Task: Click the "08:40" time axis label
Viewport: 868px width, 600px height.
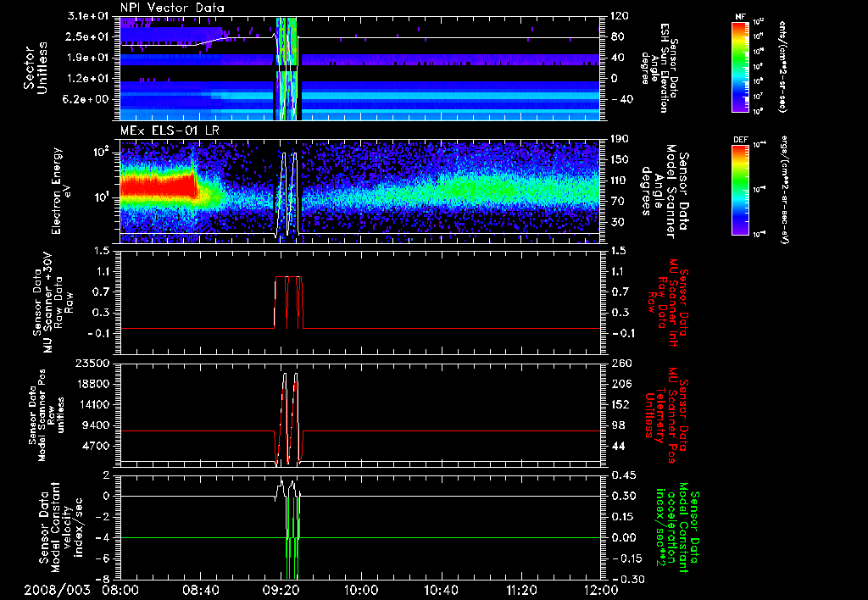Action: 200,590
